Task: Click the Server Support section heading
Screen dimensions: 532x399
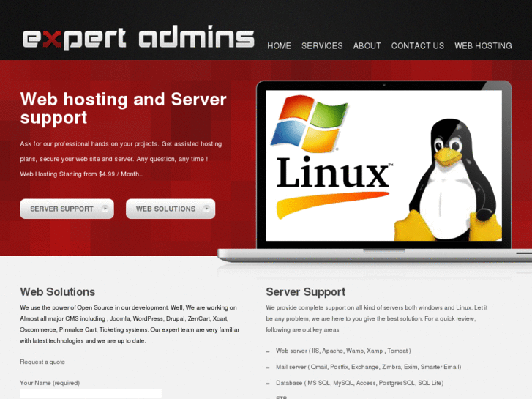Action: (305, 291)
